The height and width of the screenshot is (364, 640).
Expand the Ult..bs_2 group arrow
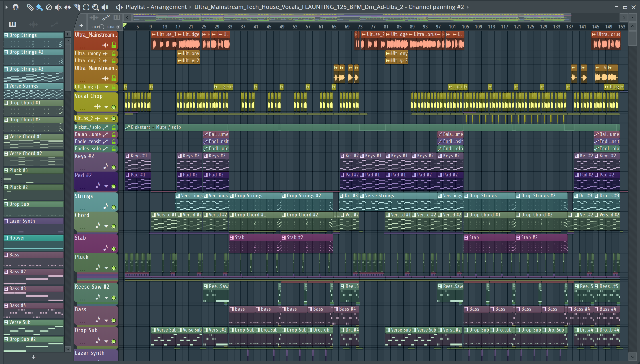tap(106, 118)
